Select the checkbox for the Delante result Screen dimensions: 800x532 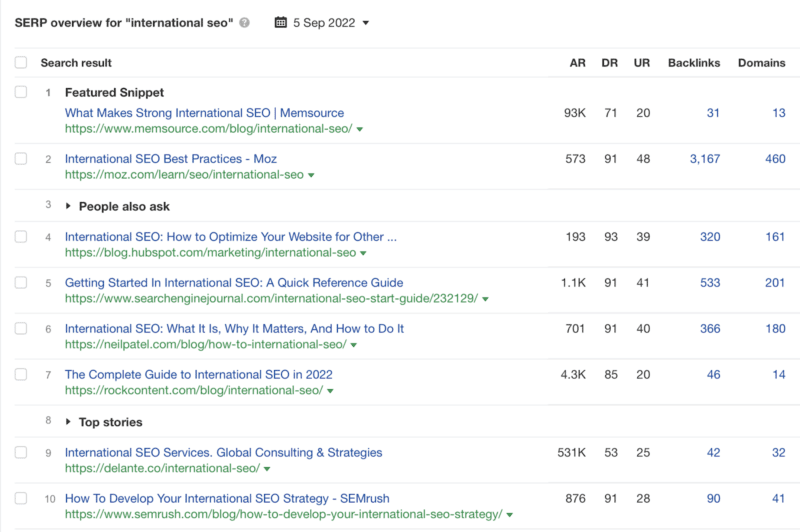(x=21, y=452)
